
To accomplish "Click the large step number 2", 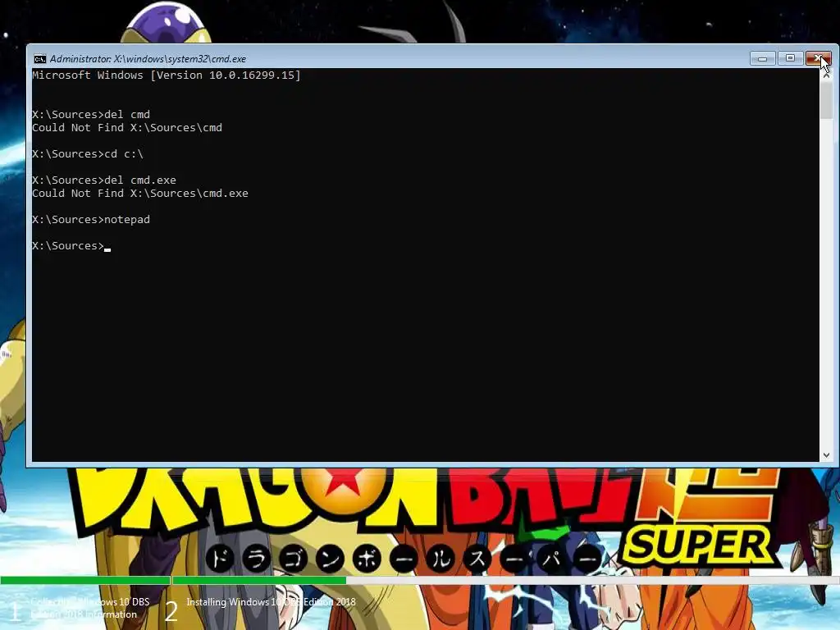I will click(171, 611).
